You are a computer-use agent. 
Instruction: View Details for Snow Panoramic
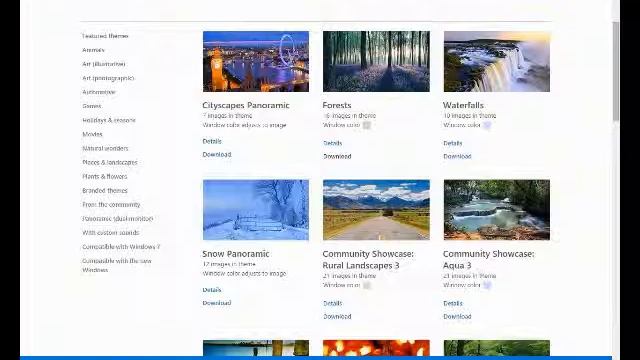pos(212,290)
